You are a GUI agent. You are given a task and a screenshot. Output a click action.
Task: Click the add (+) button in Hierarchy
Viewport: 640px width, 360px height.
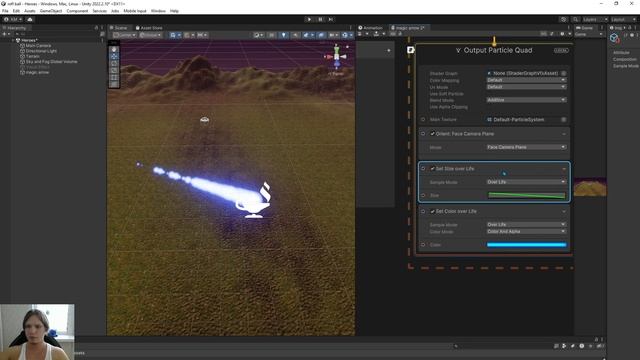tap(6, 34)
